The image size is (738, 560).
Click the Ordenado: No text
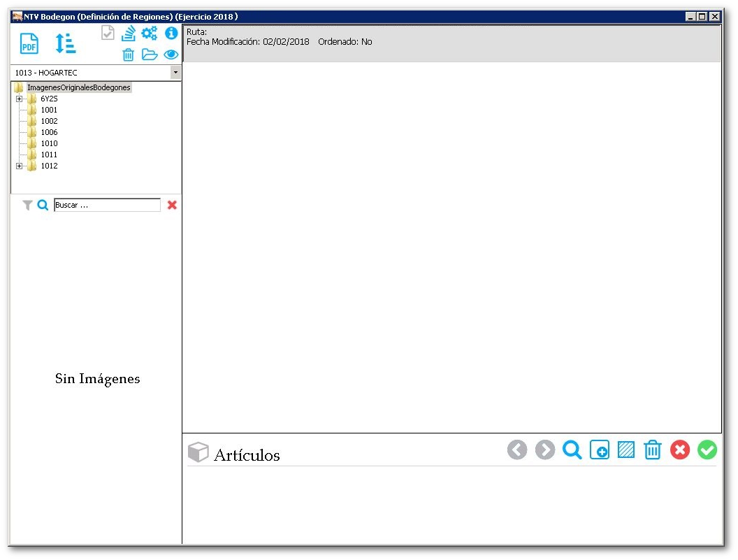345,42
